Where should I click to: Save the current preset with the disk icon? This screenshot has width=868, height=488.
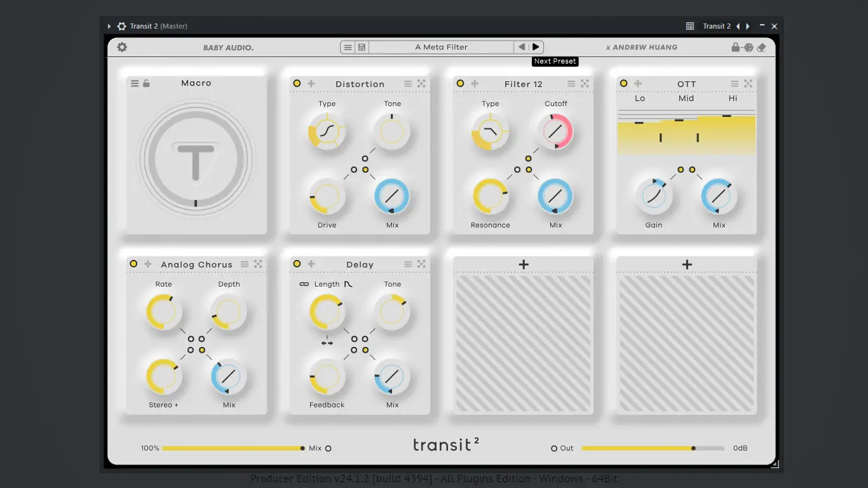pyautogui.click(x=362, y=46)
